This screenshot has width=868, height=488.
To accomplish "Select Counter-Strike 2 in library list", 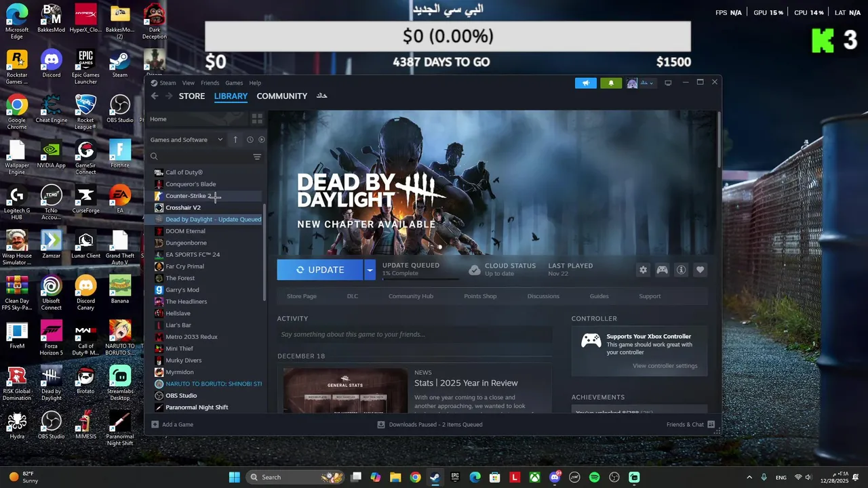I will point(203,196).
